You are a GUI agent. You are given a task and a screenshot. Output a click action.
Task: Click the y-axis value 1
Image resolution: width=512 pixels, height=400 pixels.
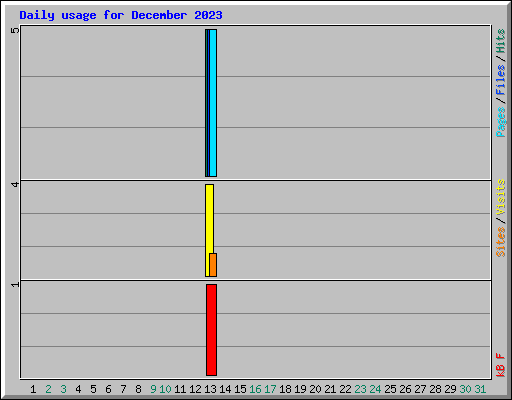15,284
